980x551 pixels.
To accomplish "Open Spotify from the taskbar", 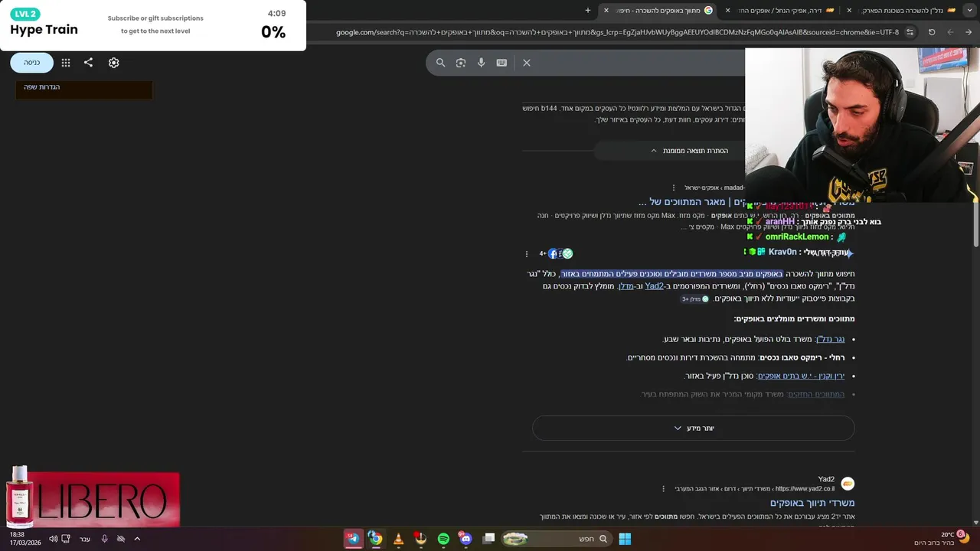I will (x=443, y=539).
